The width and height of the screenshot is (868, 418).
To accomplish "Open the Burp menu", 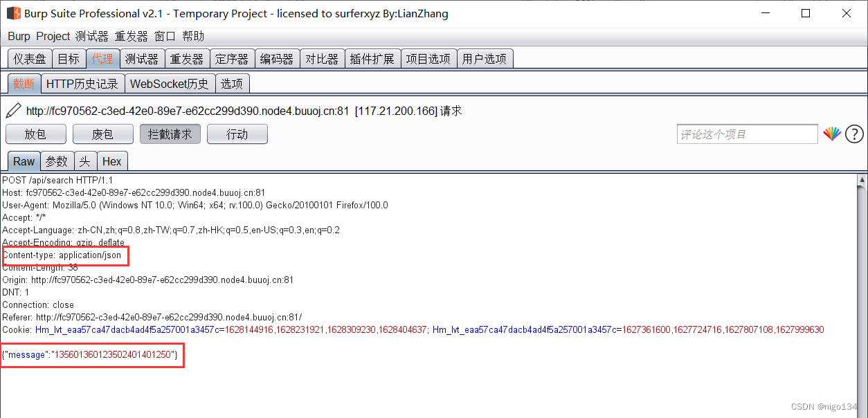I will [19, 37].
